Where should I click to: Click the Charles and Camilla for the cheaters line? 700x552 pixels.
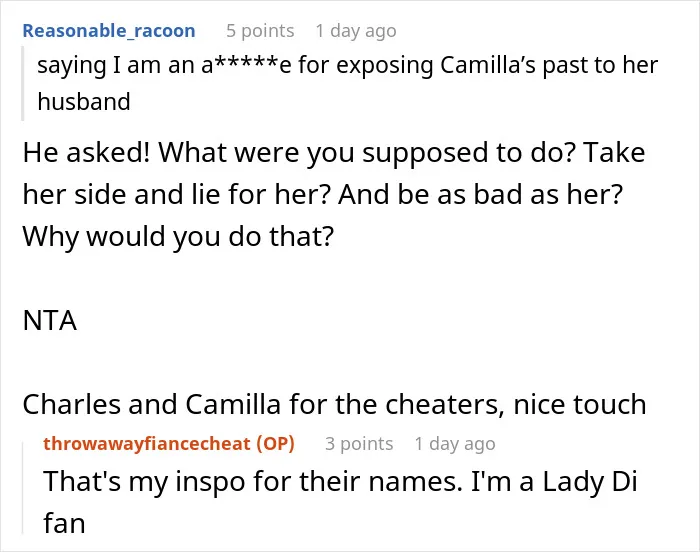click(x=334, y=405)
